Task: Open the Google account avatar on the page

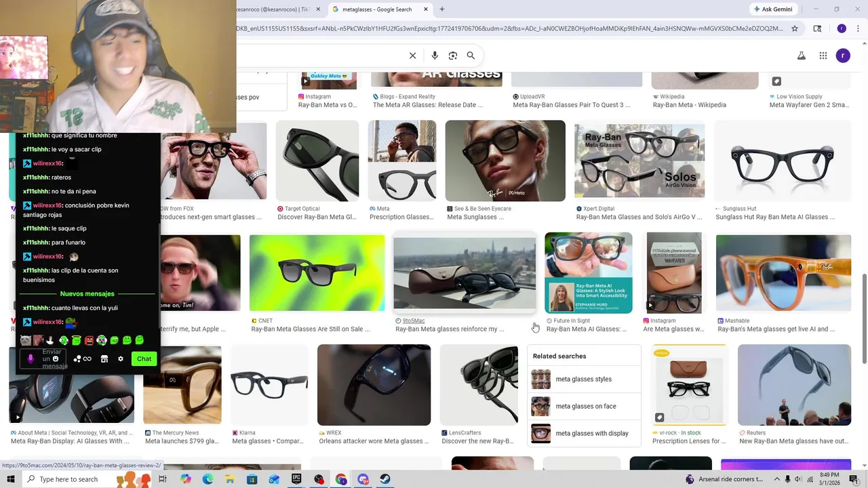Action: 843,56
